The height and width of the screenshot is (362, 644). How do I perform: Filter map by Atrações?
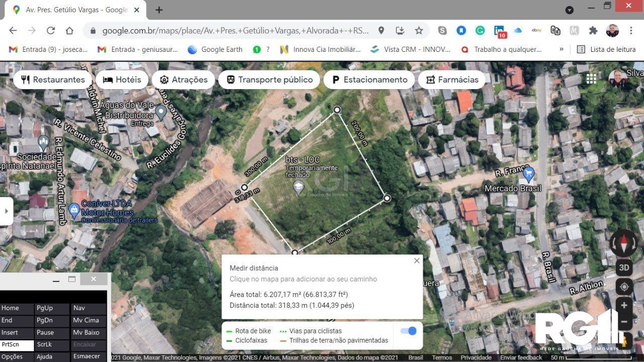(x=183, y=80)
